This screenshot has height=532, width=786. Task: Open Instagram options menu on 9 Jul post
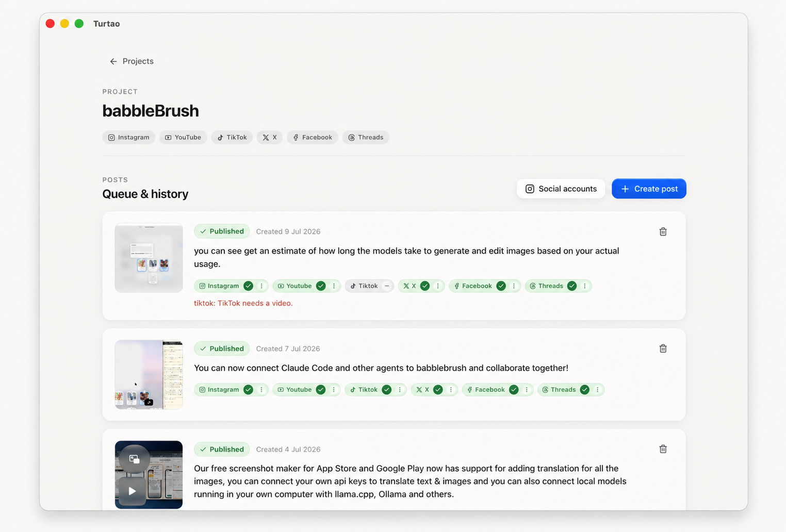tap(261, 286)
